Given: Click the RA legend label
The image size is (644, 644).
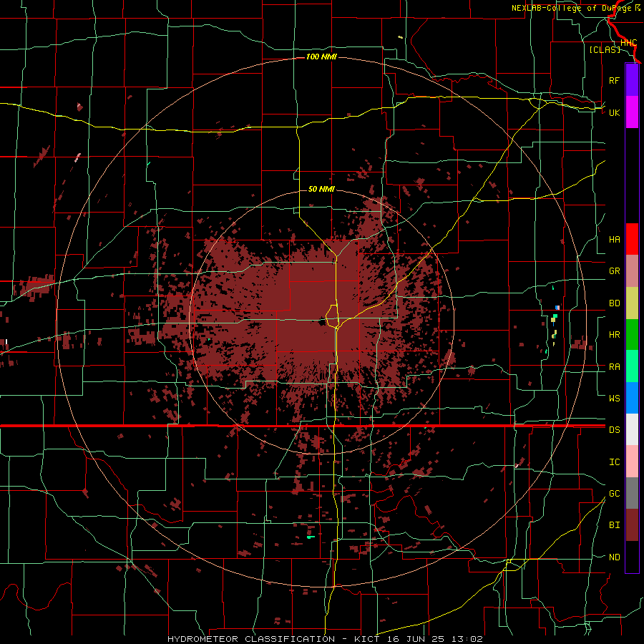Looking at the screenshot, I should coord(614,367).
